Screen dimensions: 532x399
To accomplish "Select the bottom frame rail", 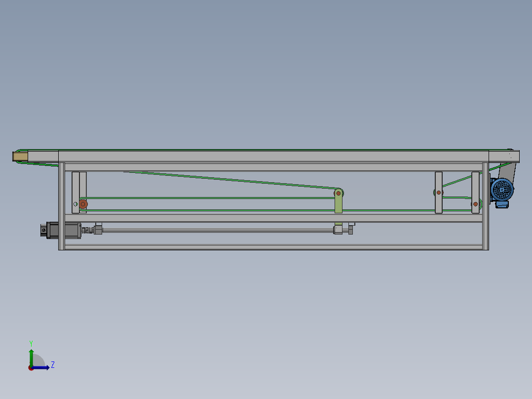I will 273,247.
